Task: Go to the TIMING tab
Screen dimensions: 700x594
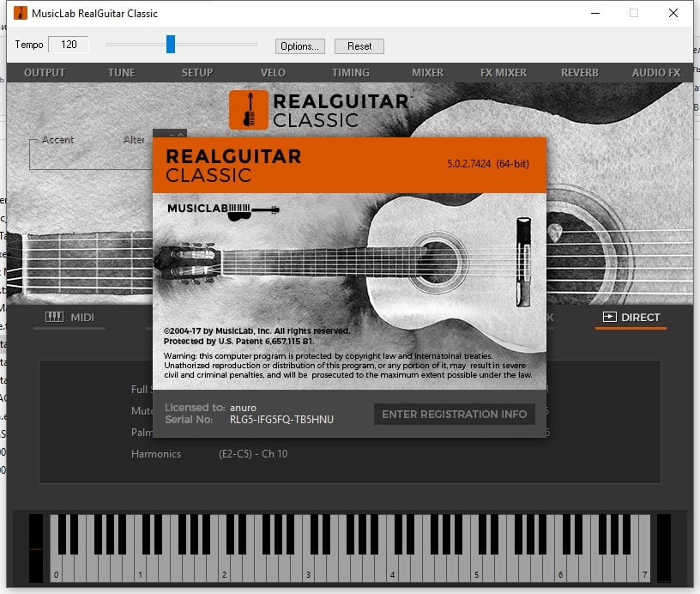Action: click(x=351, y=72)
